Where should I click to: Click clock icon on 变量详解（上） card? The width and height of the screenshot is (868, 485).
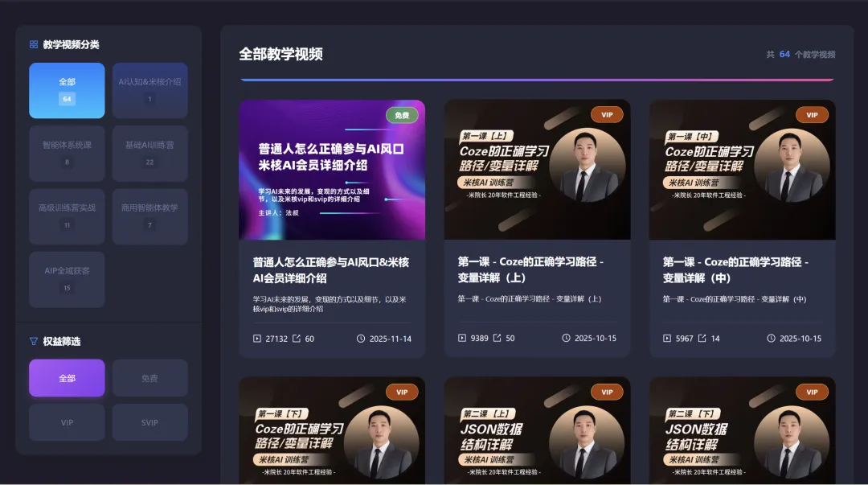pyautogui.click(x=566, y=338)
